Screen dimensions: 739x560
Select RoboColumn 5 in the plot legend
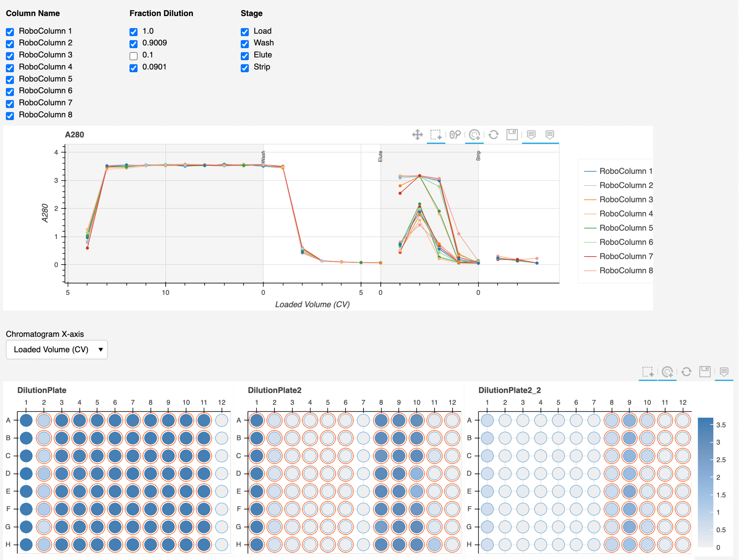pyautogui.click(x=626, y=228)
